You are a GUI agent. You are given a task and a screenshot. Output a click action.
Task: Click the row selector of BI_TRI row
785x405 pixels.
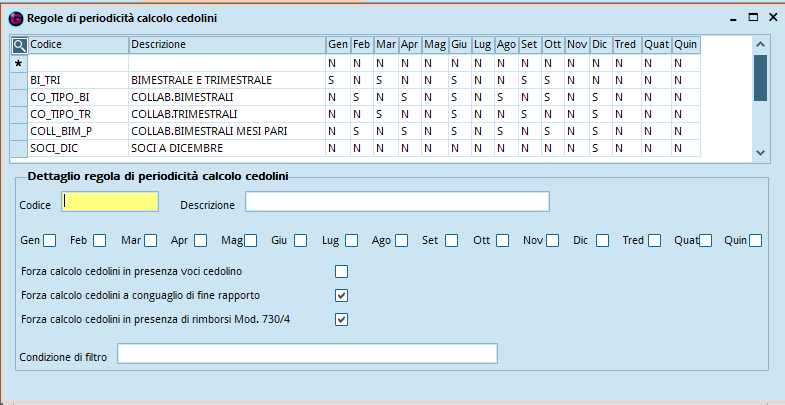click(x=20, y=80)
